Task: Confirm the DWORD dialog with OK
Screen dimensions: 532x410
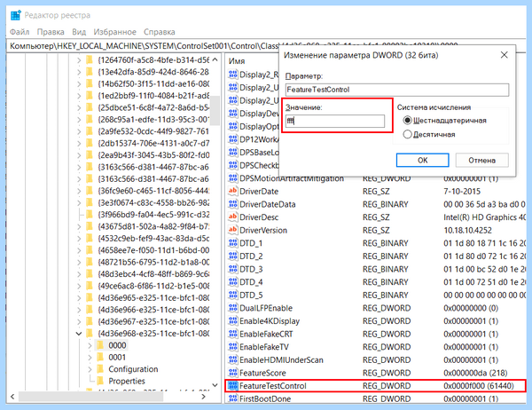Action: (x=422, y=160)
